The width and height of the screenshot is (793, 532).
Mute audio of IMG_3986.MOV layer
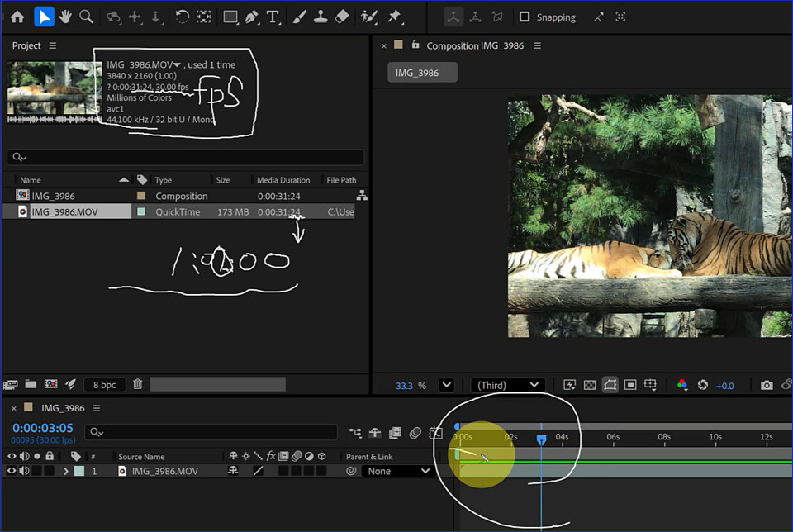pyautogui.click(x=25, y=471)
